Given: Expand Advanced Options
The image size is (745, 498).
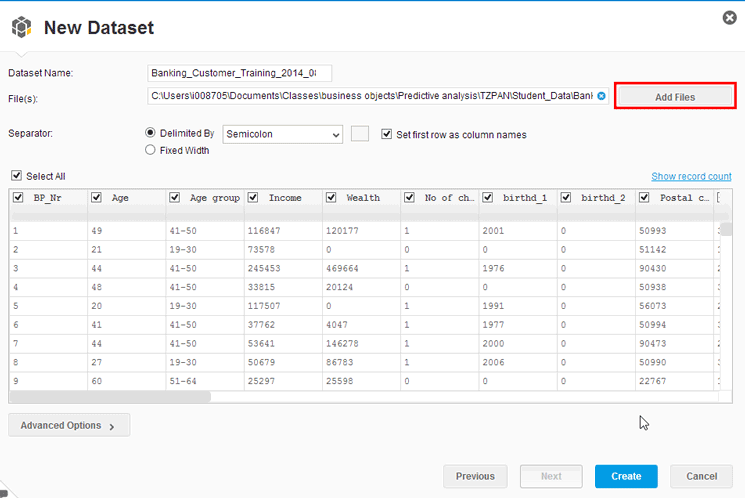Looking at the screenshot, I should [x=69, y=425].
